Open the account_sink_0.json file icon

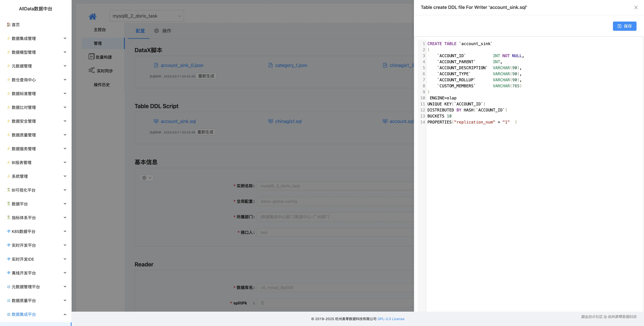pos(156,65)
